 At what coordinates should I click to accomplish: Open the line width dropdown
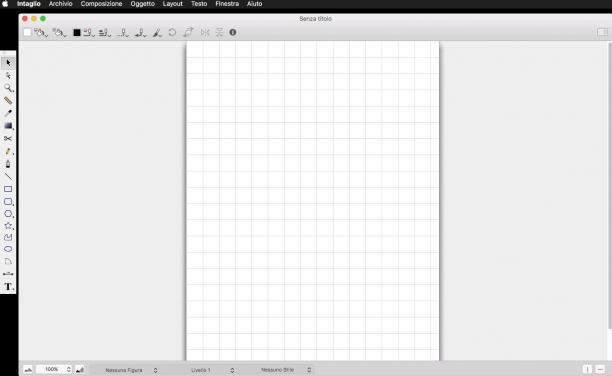(x=89, y=33)
